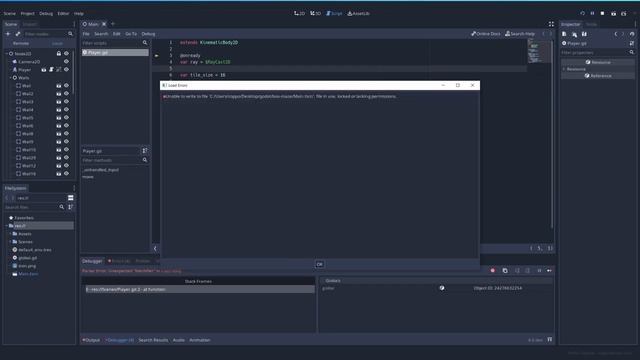Click the group icon on the Wall node
Viewport: 640px width, 360px height.
(59, 86)
